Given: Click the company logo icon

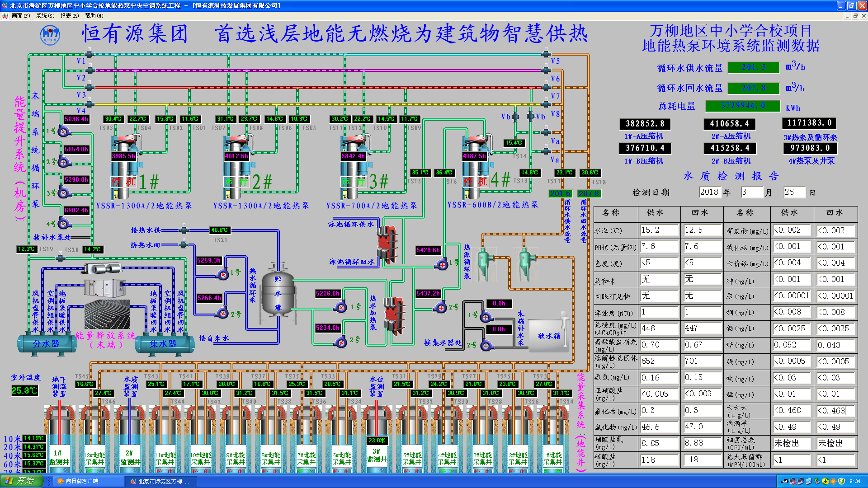Looking at the screenshot, I should coord(50,35).
